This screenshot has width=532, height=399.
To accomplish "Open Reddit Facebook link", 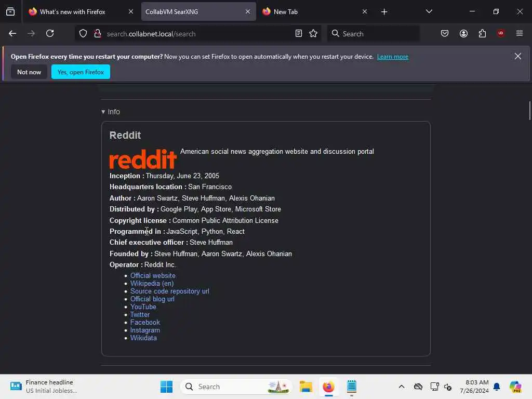I will [x=145, y=323].
